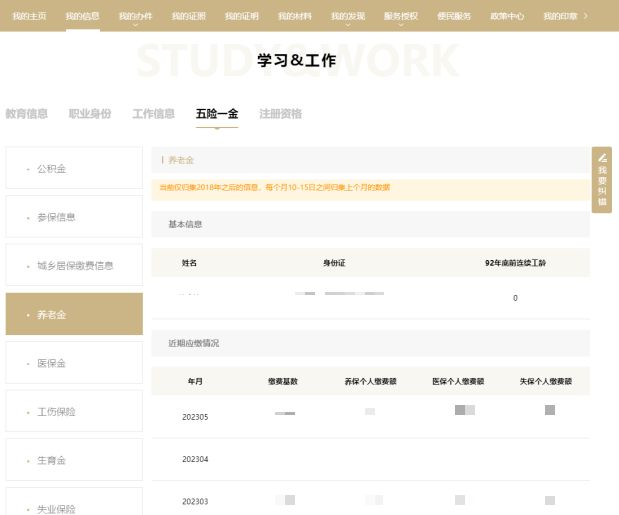Click the 202304 row date
The height and width of the screenshot is (515, 619).
pyautogui.click(x=195, y=459)
